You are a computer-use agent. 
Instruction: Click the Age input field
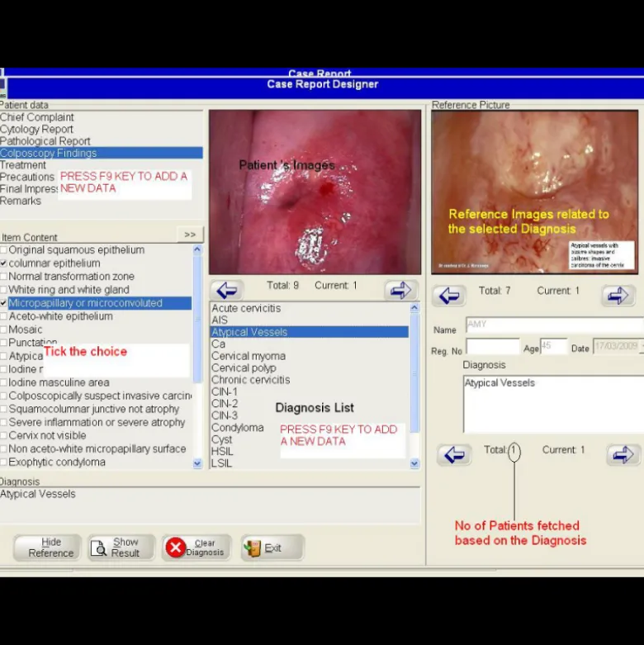(x=553, y=346)
